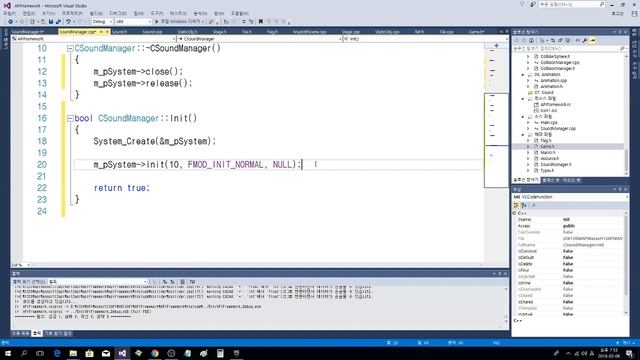This screenshot has height=360, width=640.
Task: Open the Mail app from the taskbar
Action: [x=106, y=353]
